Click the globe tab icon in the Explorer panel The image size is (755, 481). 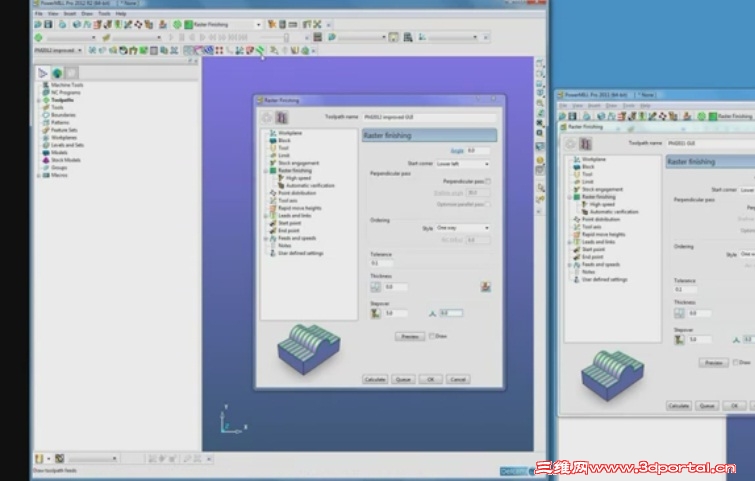57,73
